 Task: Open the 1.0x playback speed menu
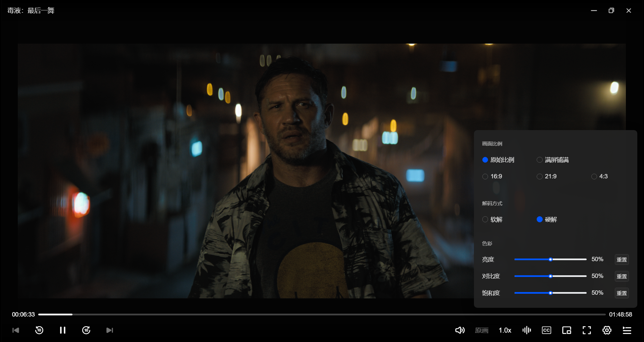pyautogui.click(x=505, y=330)
